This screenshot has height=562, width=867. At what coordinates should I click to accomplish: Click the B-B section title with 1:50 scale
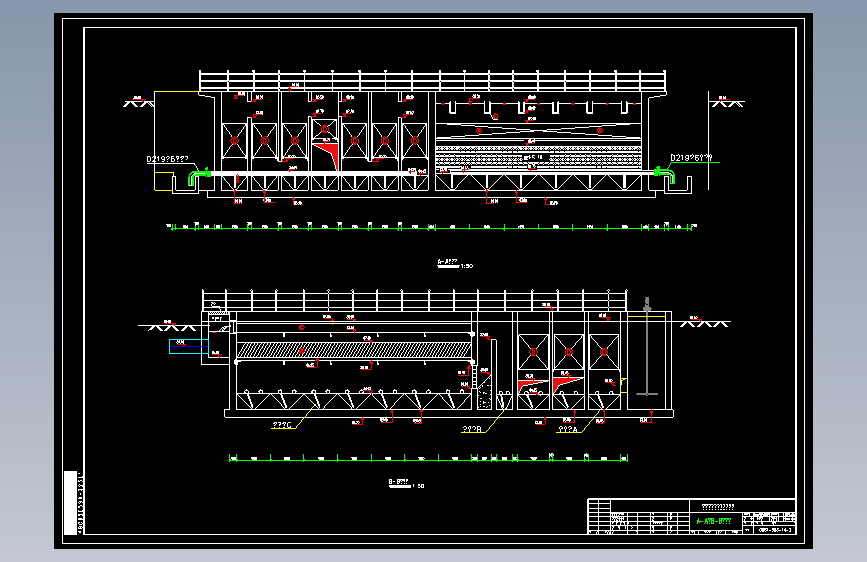(x=406, y=483)
